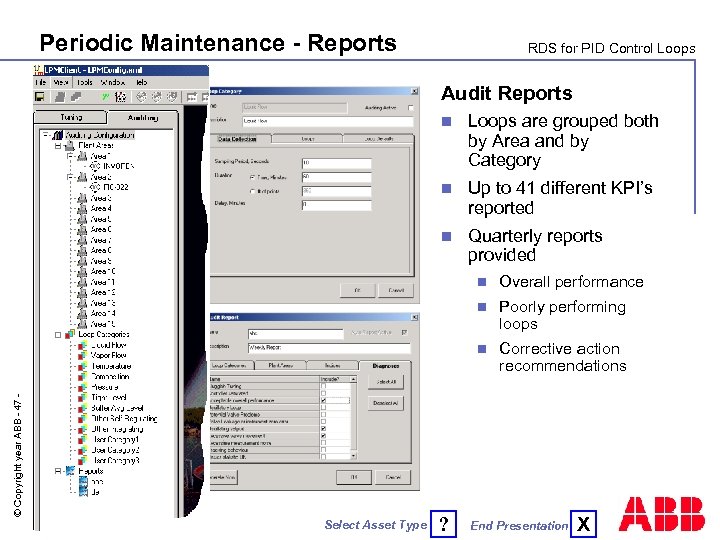Click the Pressure category icon
This screenshot has height=540, width=720.
tap(83, 387)
